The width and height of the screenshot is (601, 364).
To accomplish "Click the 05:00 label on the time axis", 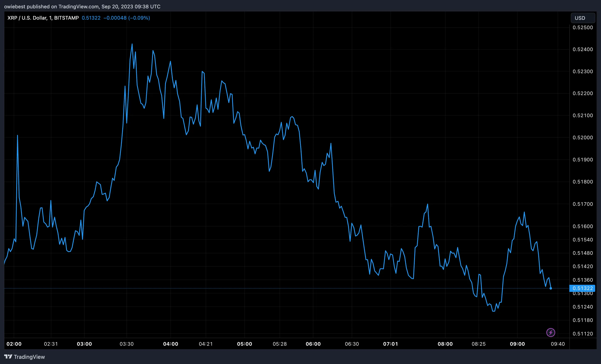I will [x=245, y=344].
